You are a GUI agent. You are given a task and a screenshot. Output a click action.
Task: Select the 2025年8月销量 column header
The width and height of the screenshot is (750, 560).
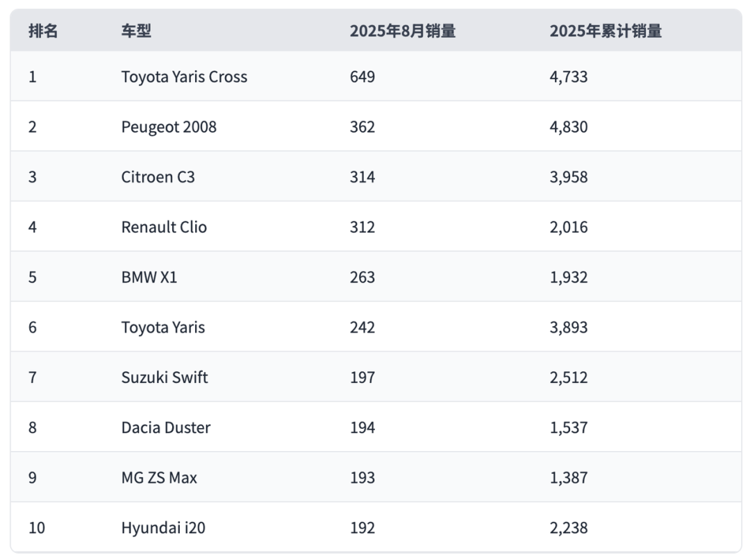(x=402, y=31)
